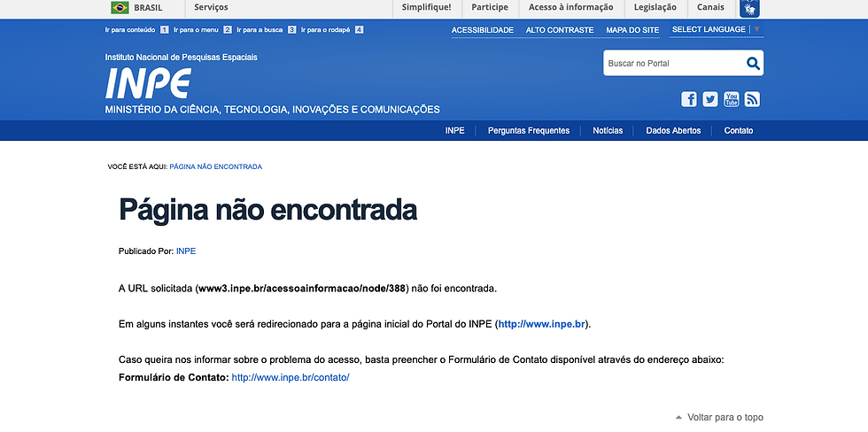Open the VLibras accessibility icon
Screen dimensions: 868x432
click(x=749, y=8)
